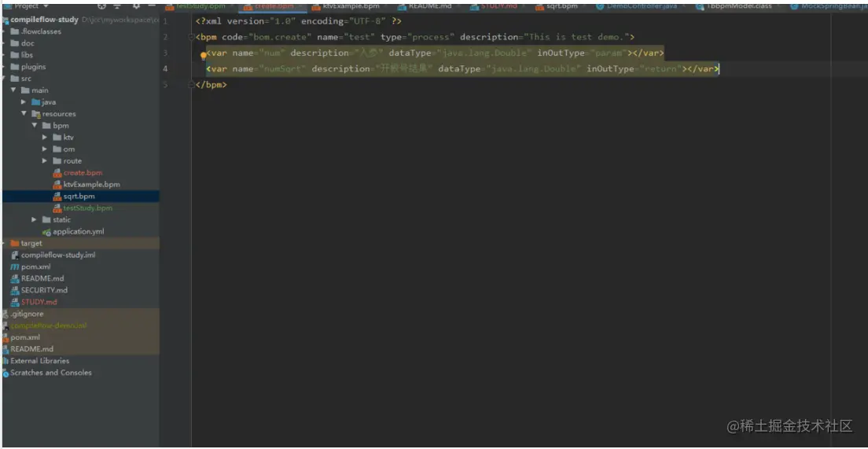Viewport: 868px width, 449px height.
Task: Hide the Project panel with minimize icon
Action: [152, 6]
